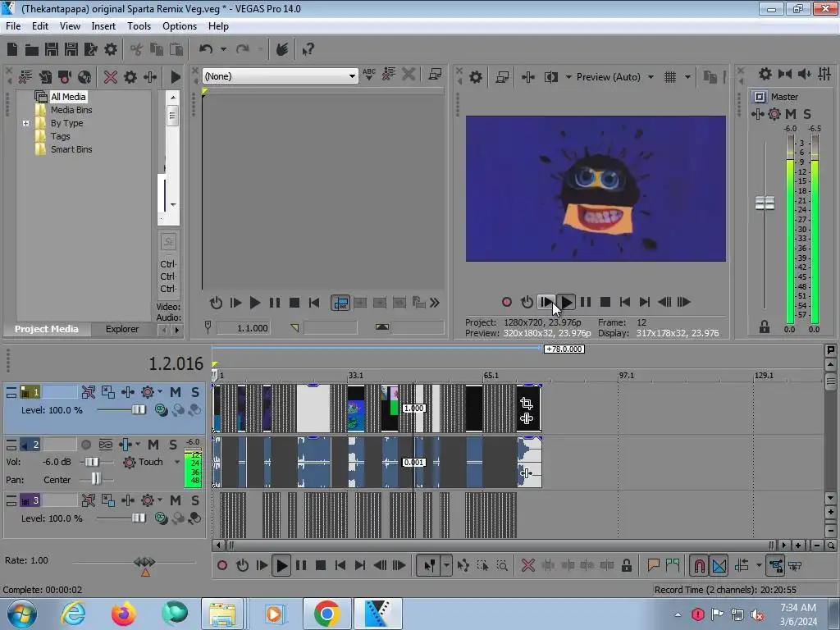Image resolution: width=840 pixels, height=630 pixels.
Task: Open the Tools menu
Action: 139,26
